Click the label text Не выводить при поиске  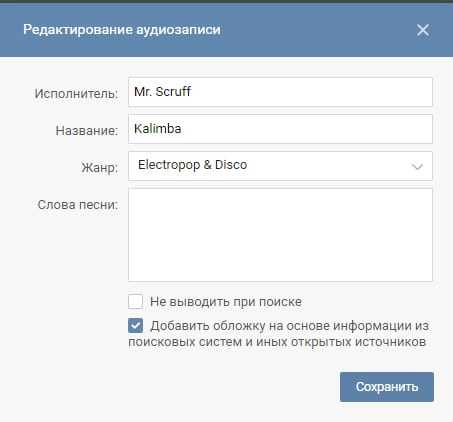click(x=226, y=302)
